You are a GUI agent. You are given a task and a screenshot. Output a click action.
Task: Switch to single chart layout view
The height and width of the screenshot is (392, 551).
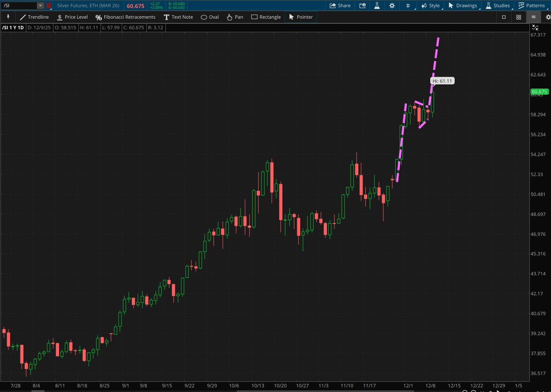point(504,17)
